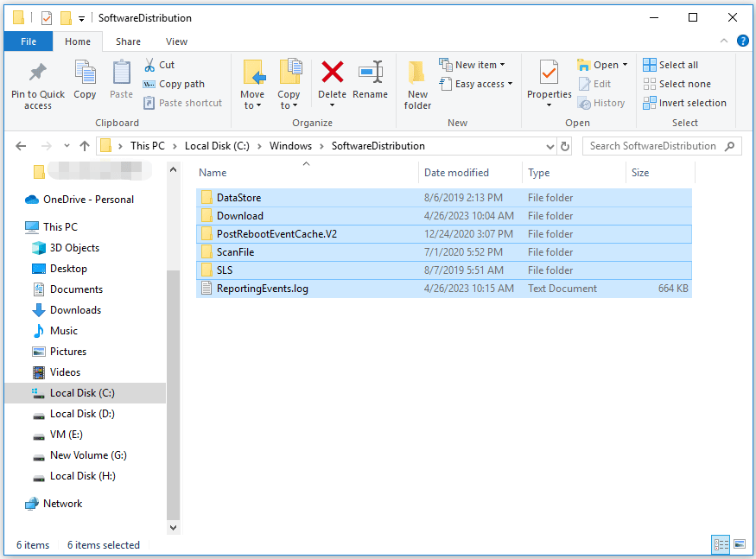Open the File menu tab
This screenshot has height=559, width=756.
(29, 41)
